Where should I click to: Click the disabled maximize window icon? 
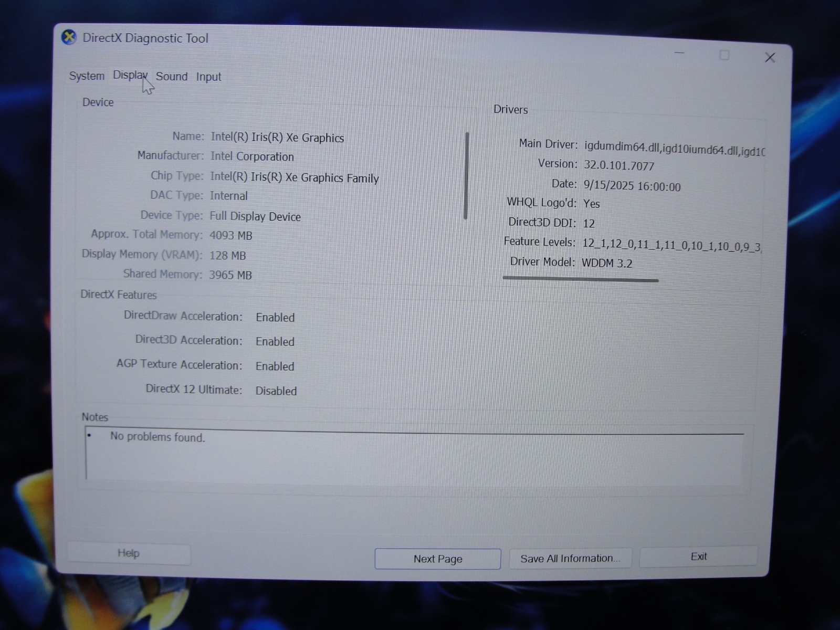[x=724, y=55]
